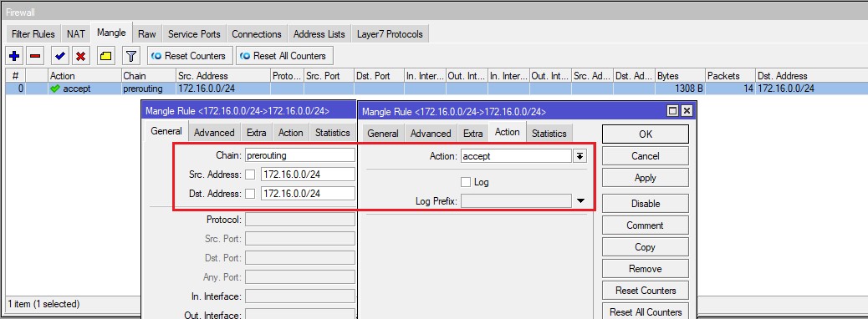Open the funnel filter icon
The height and width of the screenshot is (319, 868).
click(x=130, y=56)
